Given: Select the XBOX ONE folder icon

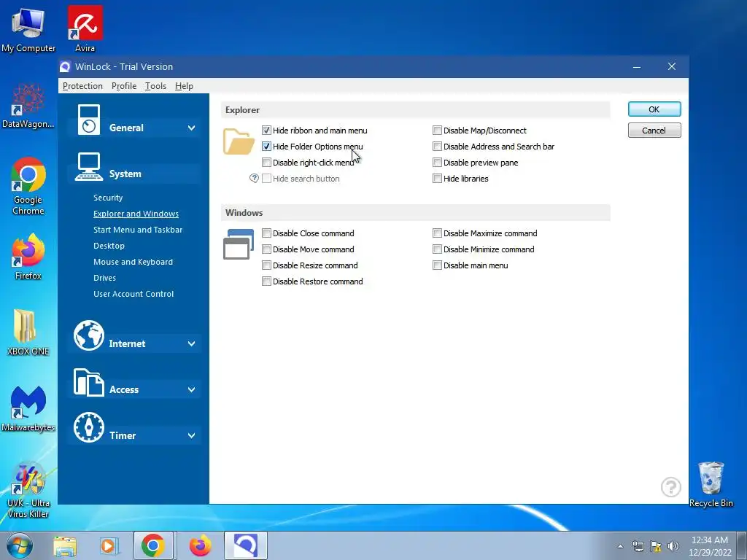Looking at the screenshot, I should (x=28, y=332).
